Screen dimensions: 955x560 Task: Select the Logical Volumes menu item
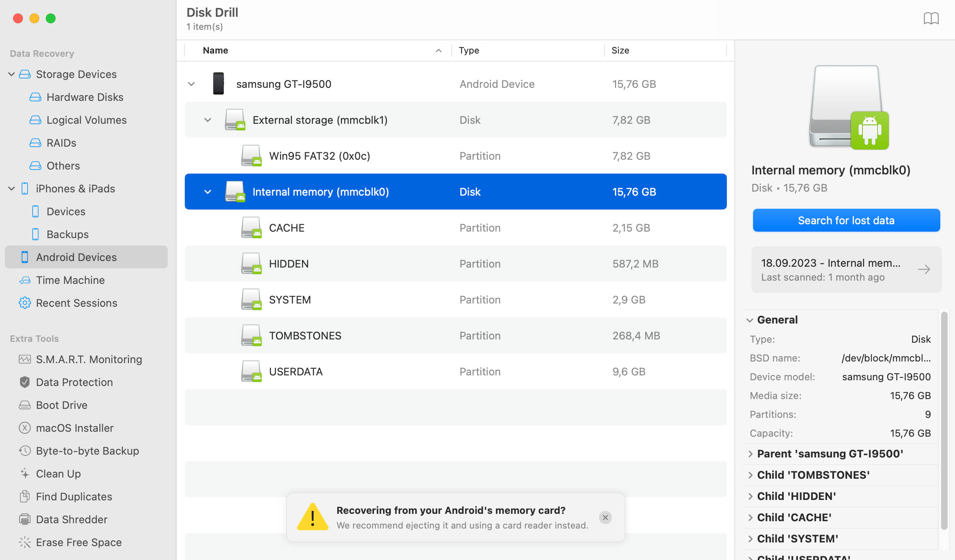point(86,120)
